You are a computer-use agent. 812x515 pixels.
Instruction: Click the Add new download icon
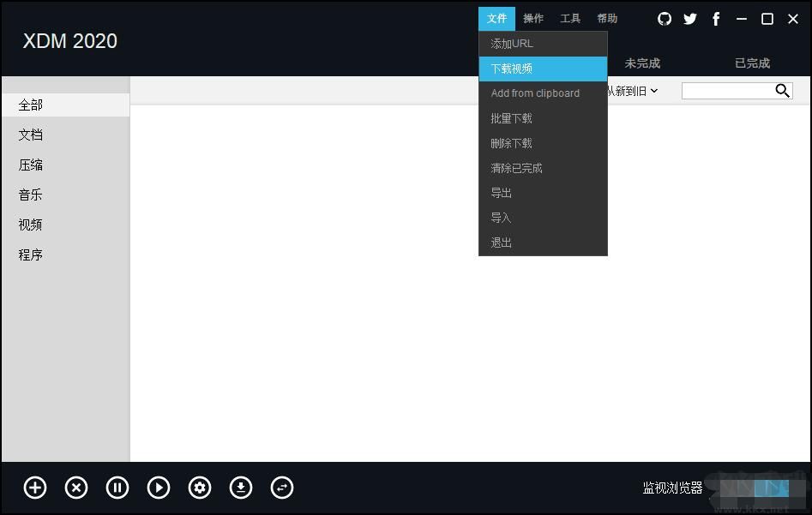point(34,488)
